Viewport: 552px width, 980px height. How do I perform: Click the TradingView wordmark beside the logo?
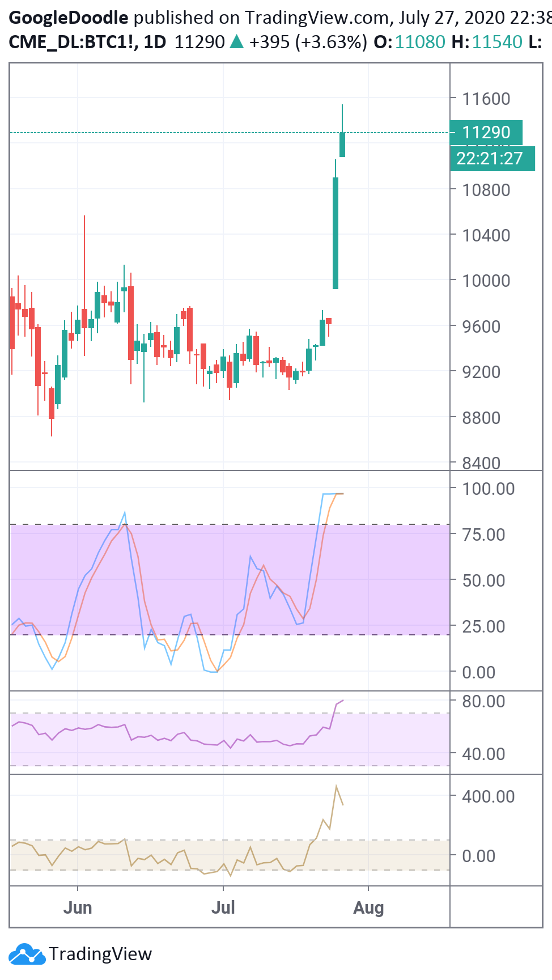100,954
